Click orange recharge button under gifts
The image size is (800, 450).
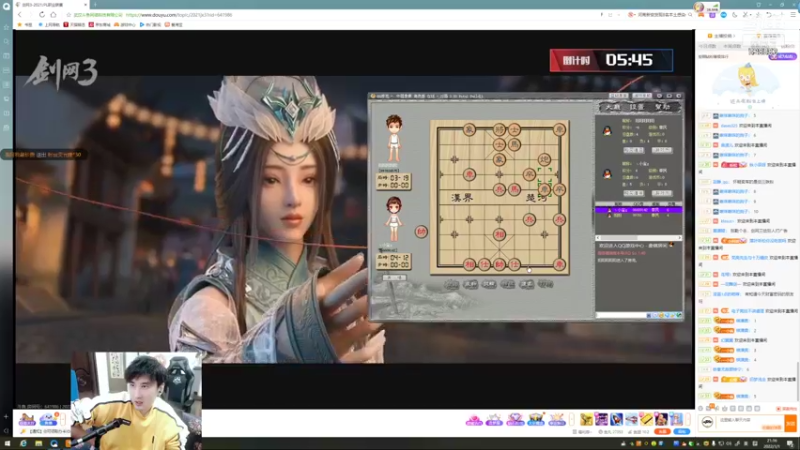pyautogui.click(x=662, y=432)
